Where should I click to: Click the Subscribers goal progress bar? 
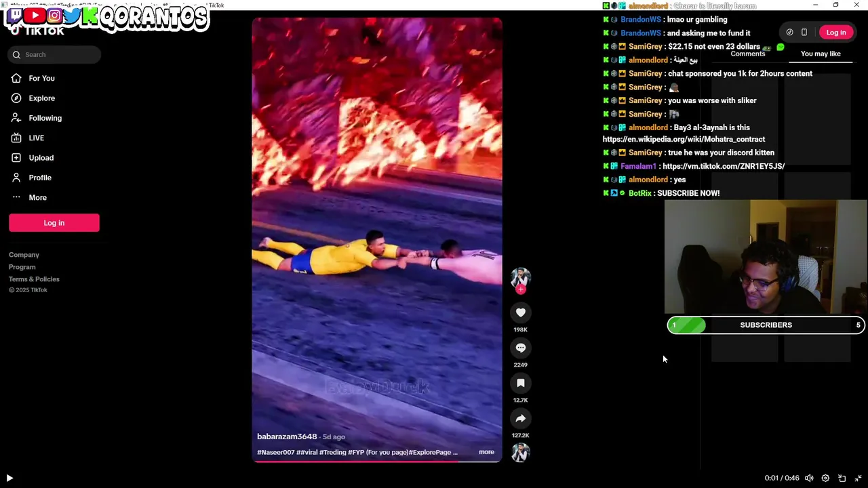(766, 325)
